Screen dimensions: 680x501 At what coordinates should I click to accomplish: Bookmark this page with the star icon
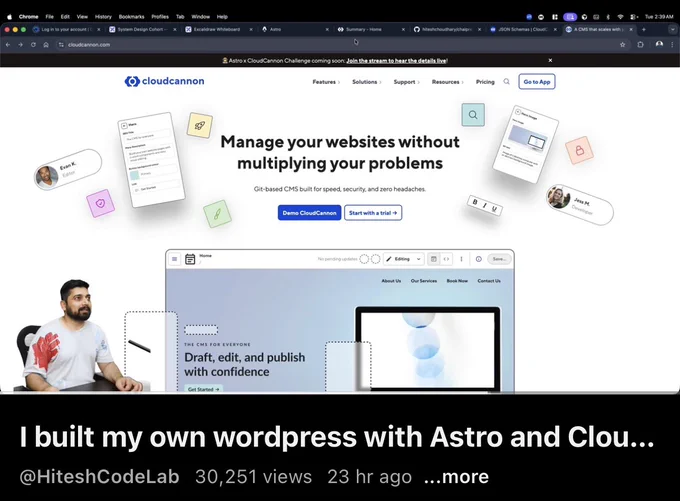click(x=623, y=45)
